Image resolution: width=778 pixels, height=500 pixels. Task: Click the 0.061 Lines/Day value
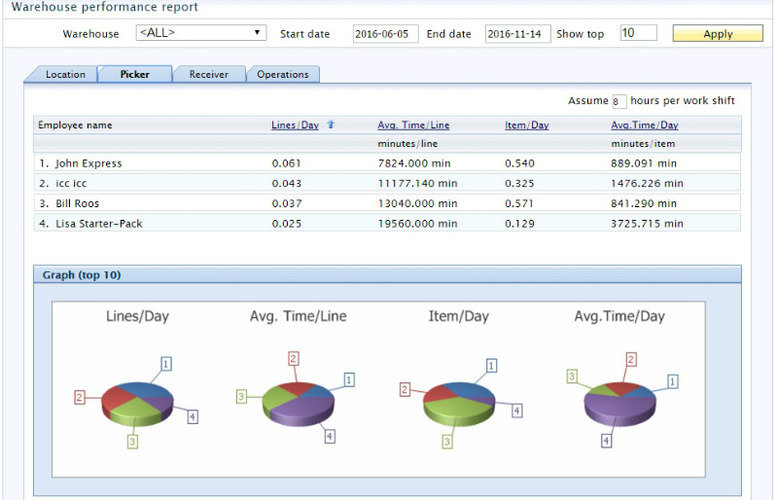click(x=286, y=163)
